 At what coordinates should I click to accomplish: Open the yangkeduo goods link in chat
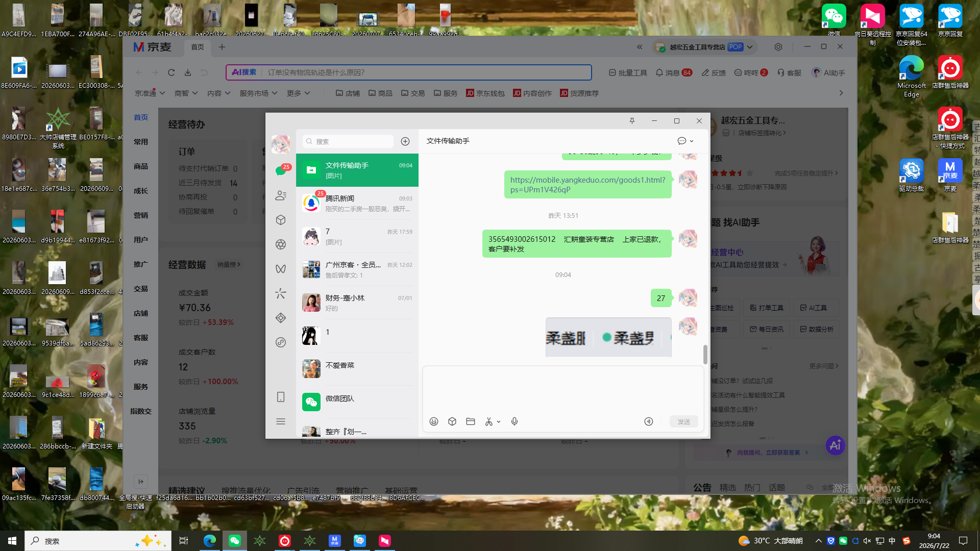click(x=587, y=185)
